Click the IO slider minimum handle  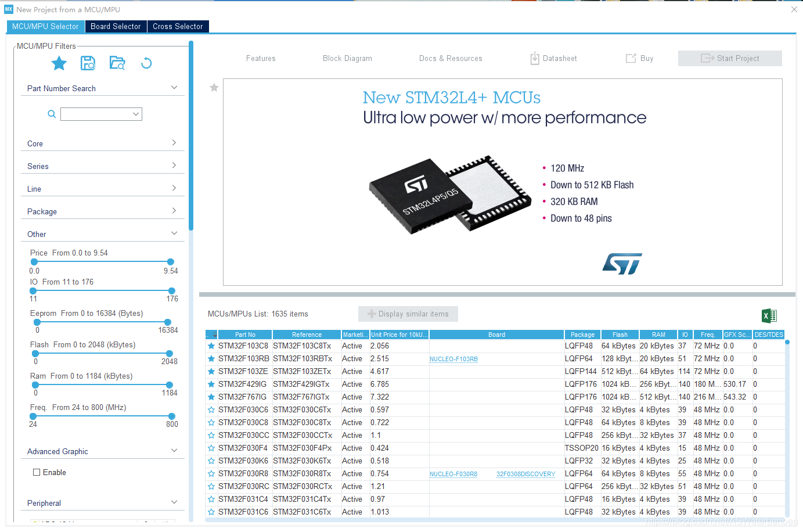point(33,291)
